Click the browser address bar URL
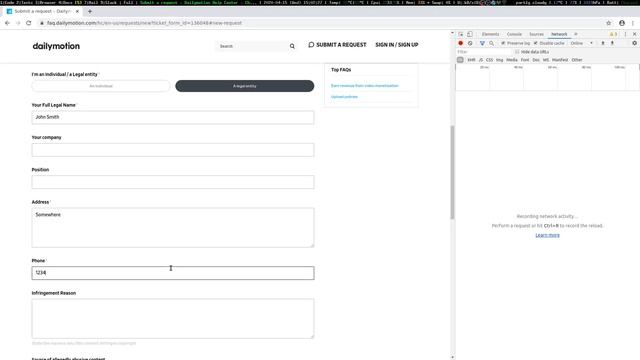Image resolution: width=640 pixels, height=360 pixels. pos(144,23)
